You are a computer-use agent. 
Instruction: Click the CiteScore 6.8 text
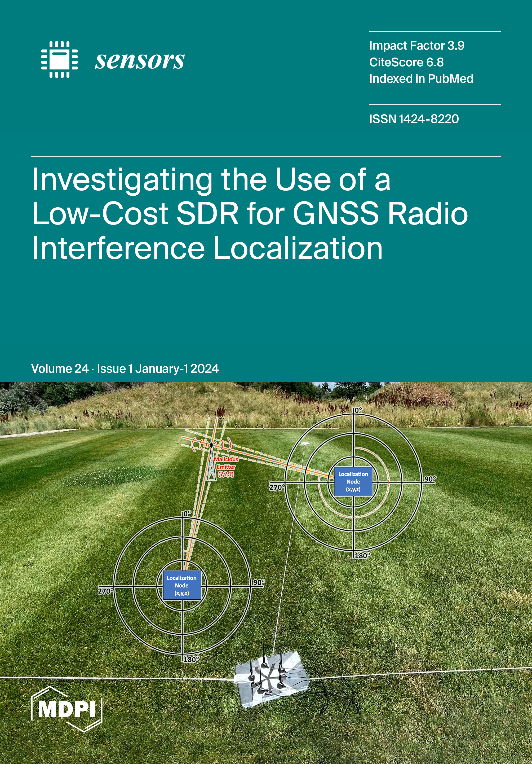pos(406,62)
